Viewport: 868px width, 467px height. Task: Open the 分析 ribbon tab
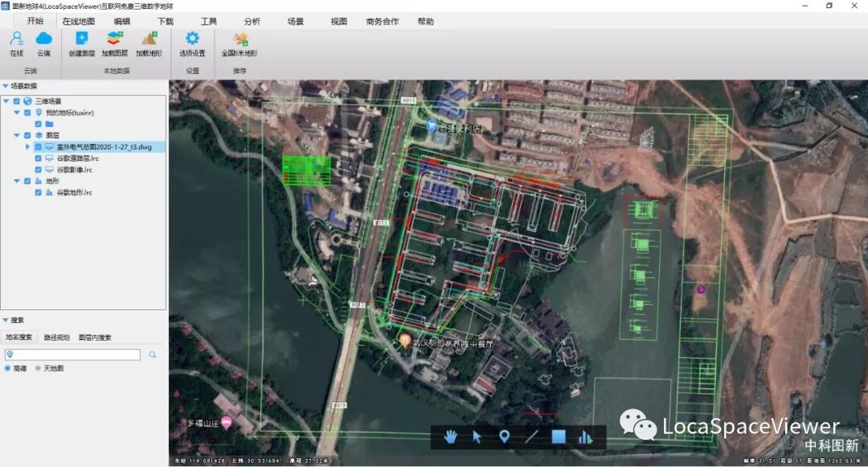252,21
